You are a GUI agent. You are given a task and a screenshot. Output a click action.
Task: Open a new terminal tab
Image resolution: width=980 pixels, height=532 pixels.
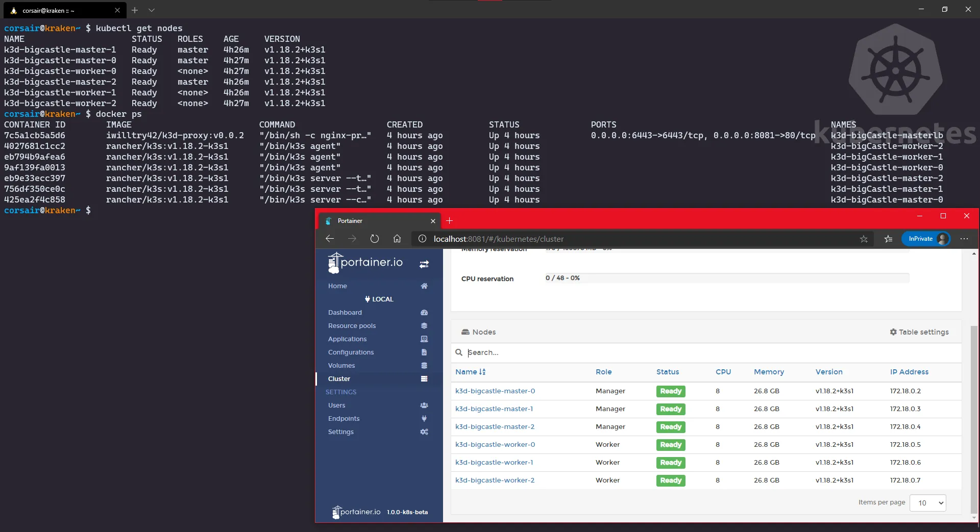[x=135, y=10]
